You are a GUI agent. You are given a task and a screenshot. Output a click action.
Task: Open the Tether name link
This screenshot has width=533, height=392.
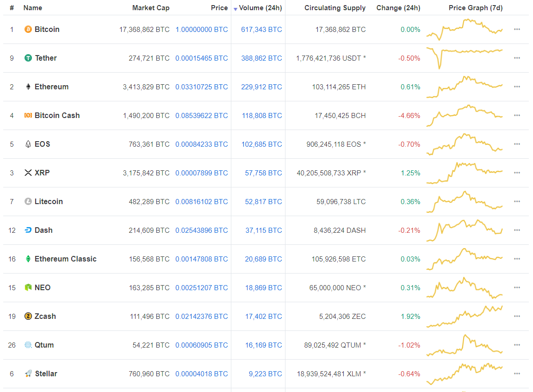45,58
